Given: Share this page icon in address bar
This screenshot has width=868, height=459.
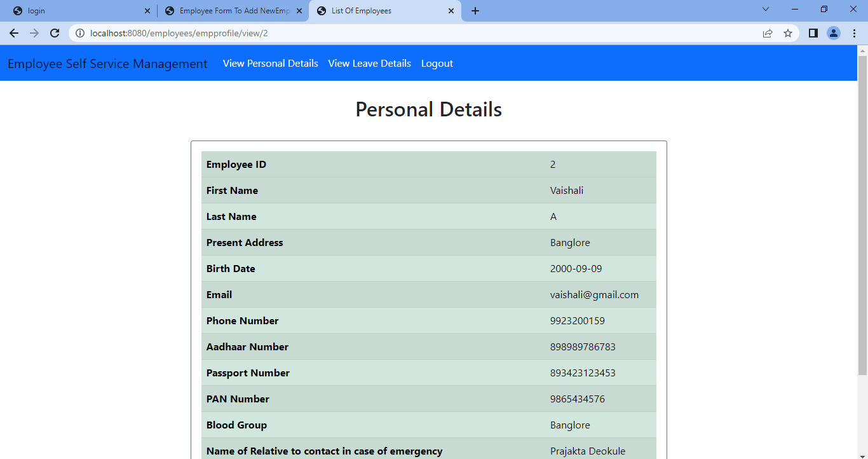Looking at the screenshot, I should coord(768,33).
